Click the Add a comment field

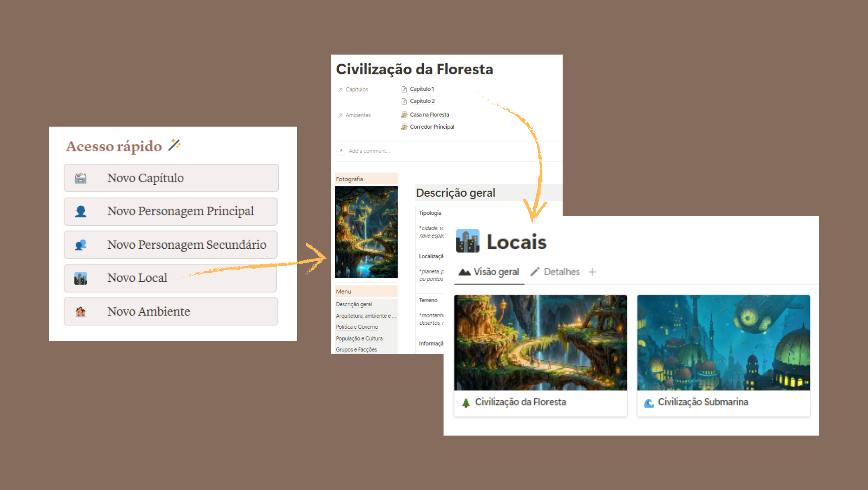click(369, 151)
